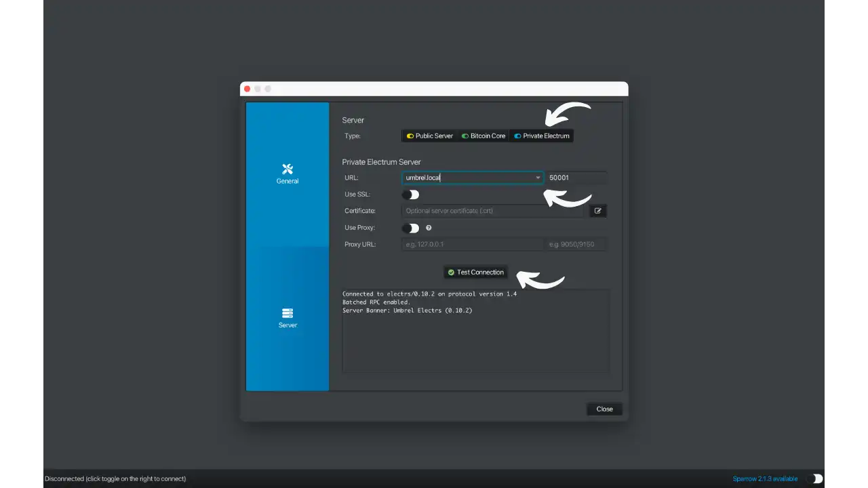Click the optional server certificate field
Image resolution: width=868 pixels, height=488 pixels.
pos(493,211)
